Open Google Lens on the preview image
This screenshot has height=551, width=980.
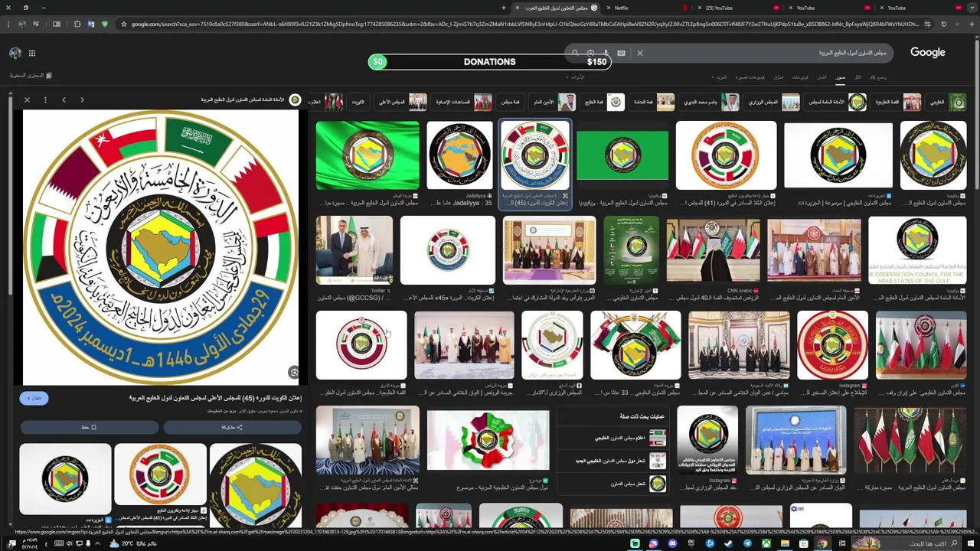[x=293, y=372]
